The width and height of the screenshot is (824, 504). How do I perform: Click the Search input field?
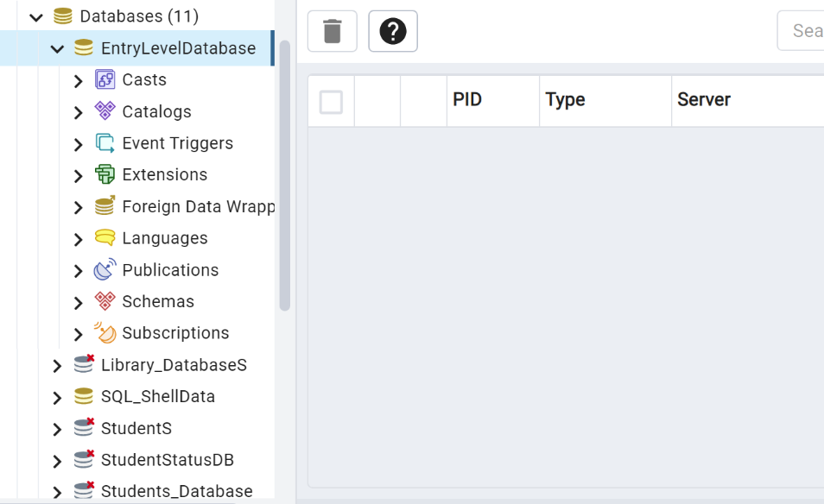[x=803, y=31]
